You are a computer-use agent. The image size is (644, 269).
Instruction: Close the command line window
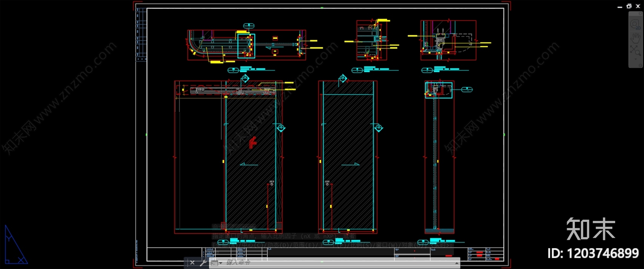pos(192,263)
